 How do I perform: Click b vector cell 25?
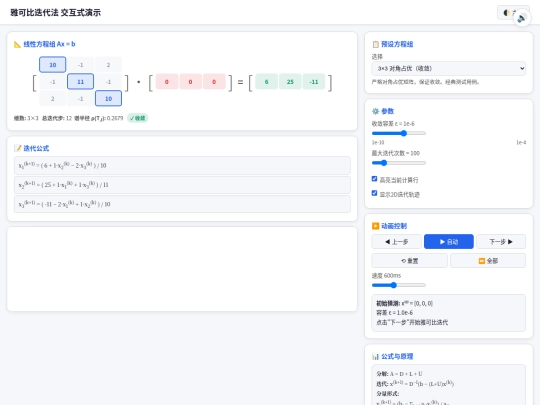point(290,82)
